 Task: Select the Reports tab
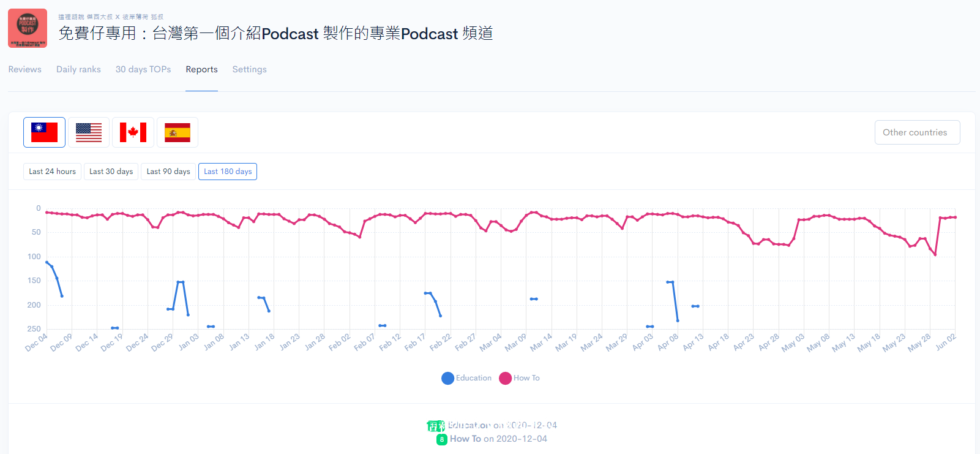point(202,69)
